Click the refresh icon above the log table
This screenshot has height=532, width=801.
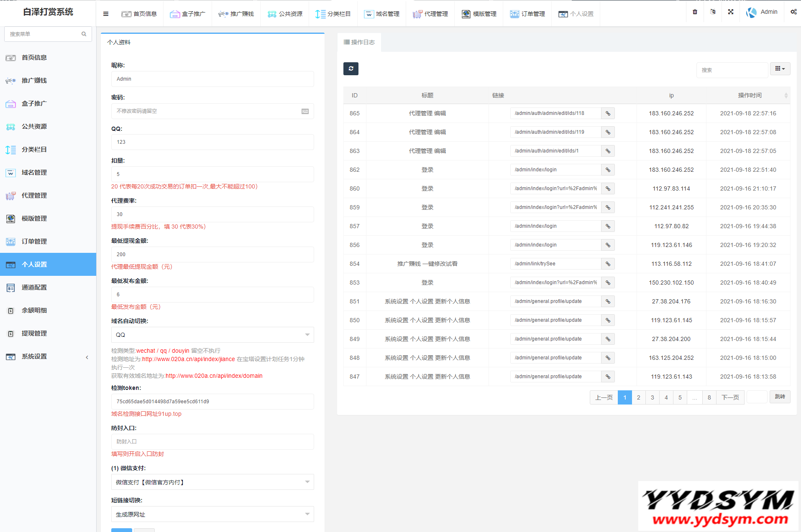[351, 69]
